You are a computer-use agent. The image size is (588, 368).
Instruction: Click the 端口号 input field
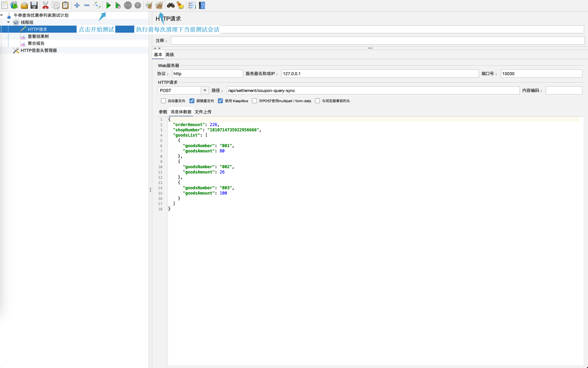pos(541,74)
